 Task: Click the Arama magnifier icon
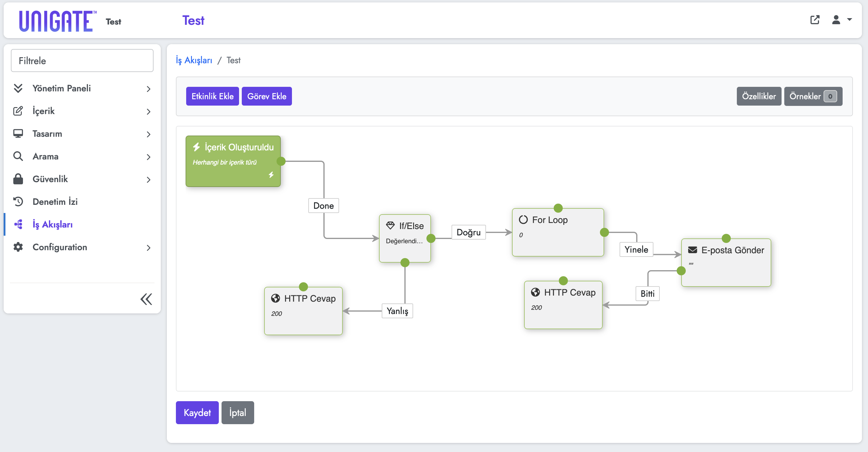click(x=18, y=156)
